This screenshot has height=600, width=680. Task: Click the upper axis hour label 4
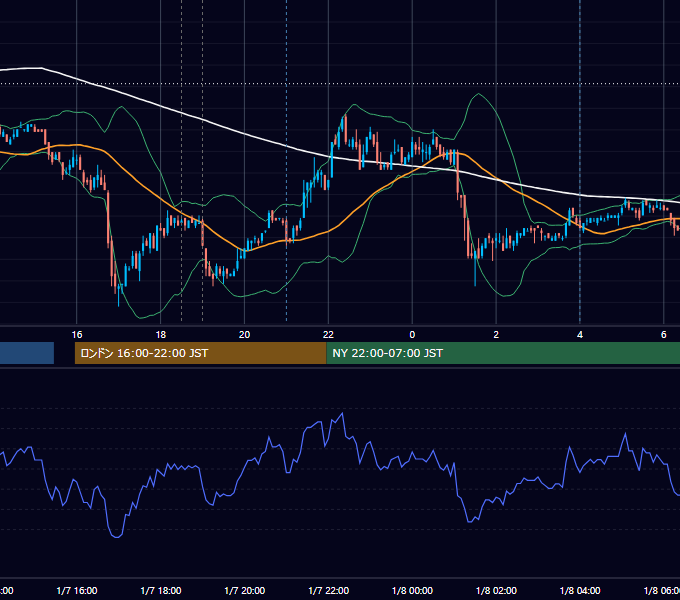pos(580,334)
